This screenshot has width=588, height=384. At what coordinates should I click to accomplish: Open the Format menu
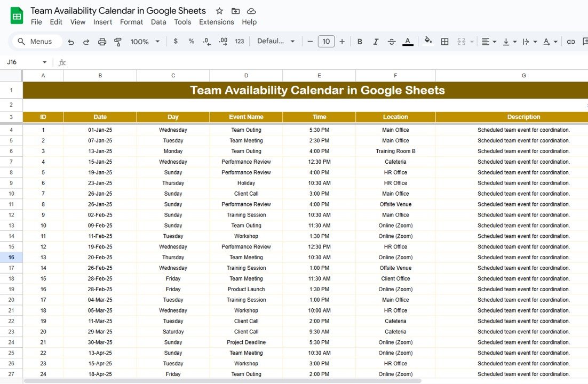pos(131,22)
